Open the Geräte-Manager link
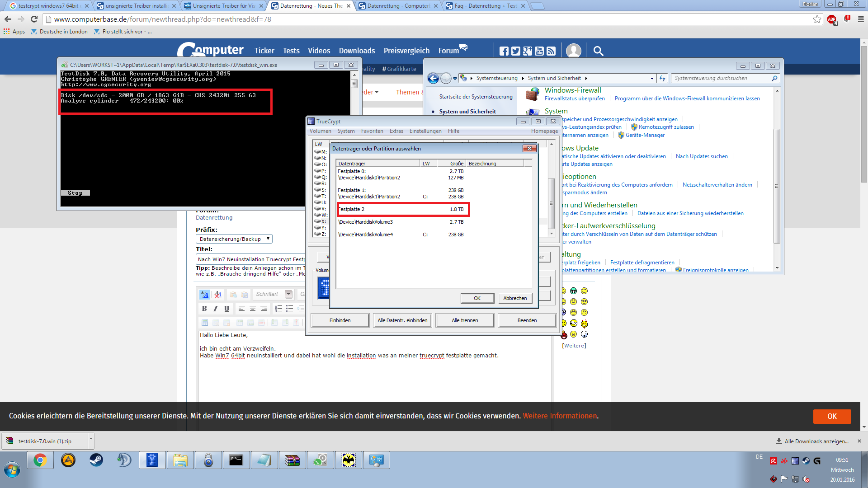Screen dimensions: 868x488 (x=645, y=135)
